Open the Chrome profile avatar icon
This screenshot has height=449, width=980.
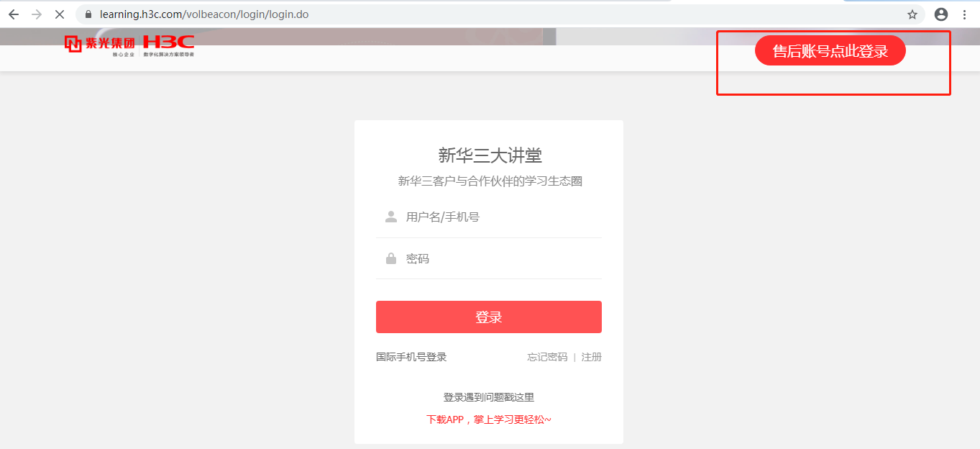tap(941, 14)
